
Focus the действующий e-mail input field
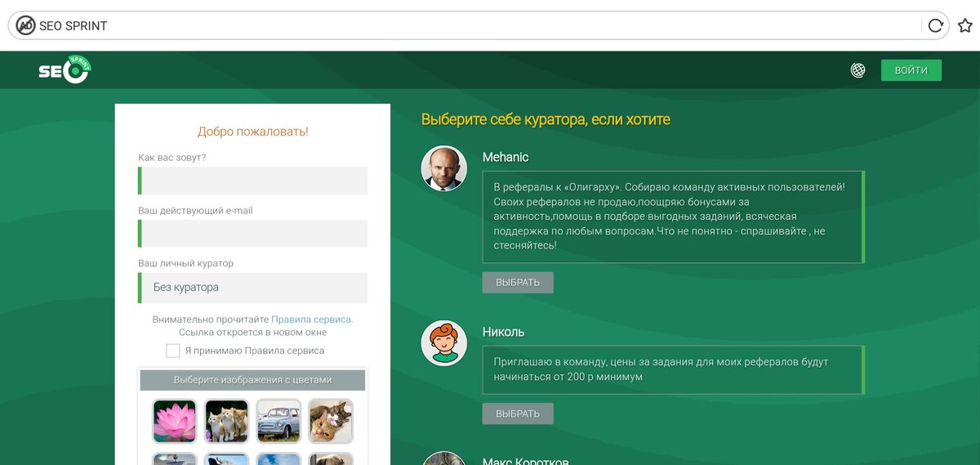(x=252, y=234)
